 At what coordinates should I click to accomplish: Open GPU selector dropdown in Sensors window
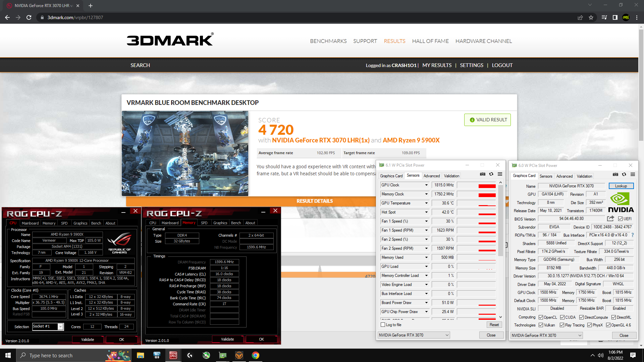414,335
